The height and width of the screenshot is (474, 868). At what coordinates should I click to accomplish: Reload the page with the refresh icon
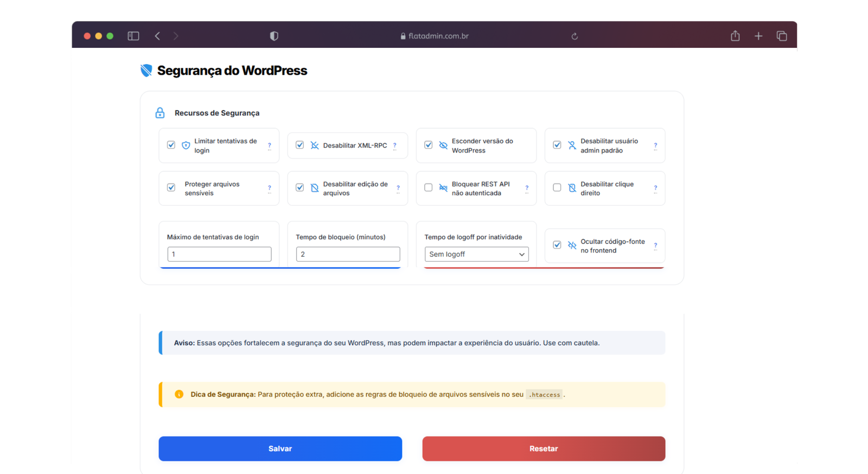[575, 36]
